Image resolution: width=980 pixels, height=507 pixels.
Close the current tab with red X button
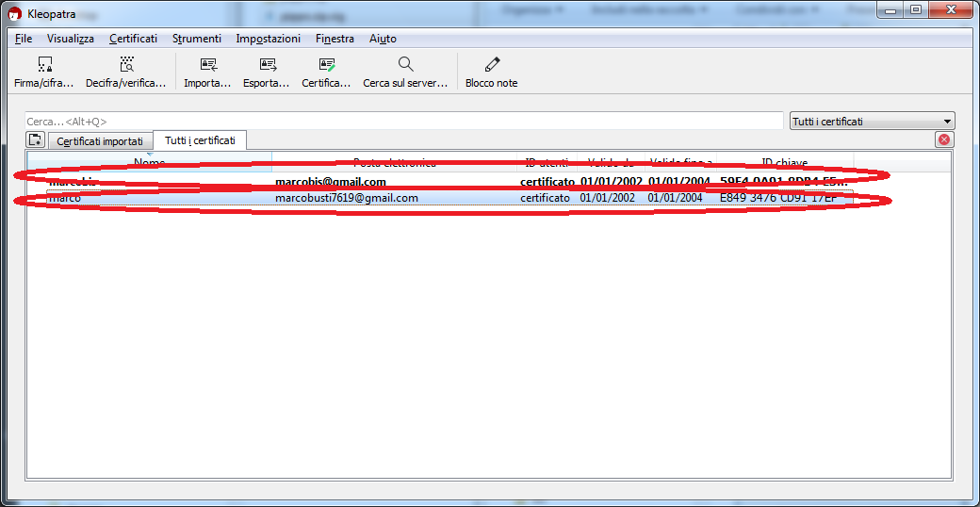click(943, 139)
